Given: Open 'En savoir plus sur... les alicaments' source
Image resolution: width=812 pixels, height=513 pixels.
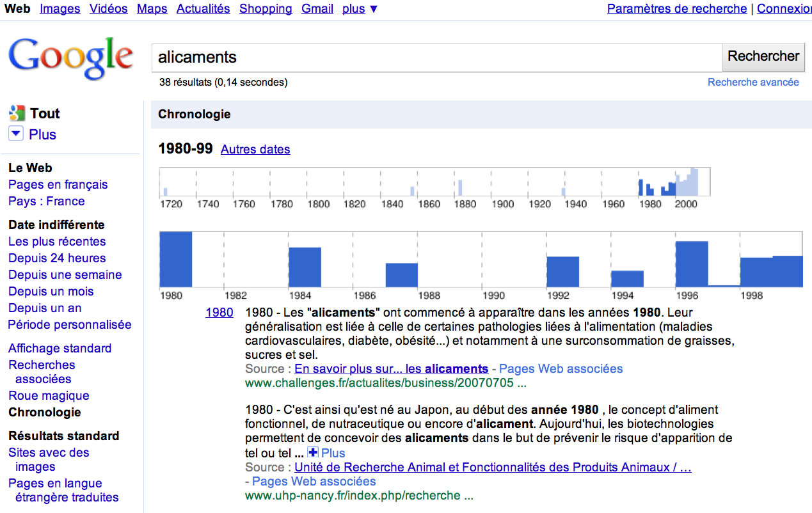Looking at the screenshot, I should pos(392,369).
